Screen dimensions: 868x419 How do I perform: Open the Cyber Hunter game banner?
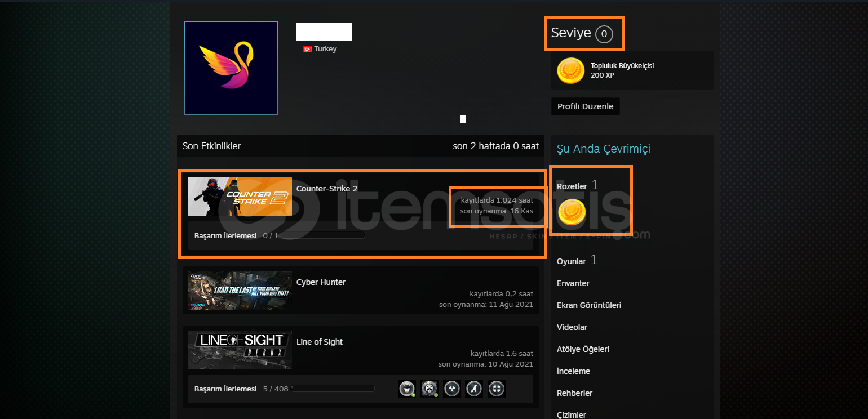[x=240, y=290]
